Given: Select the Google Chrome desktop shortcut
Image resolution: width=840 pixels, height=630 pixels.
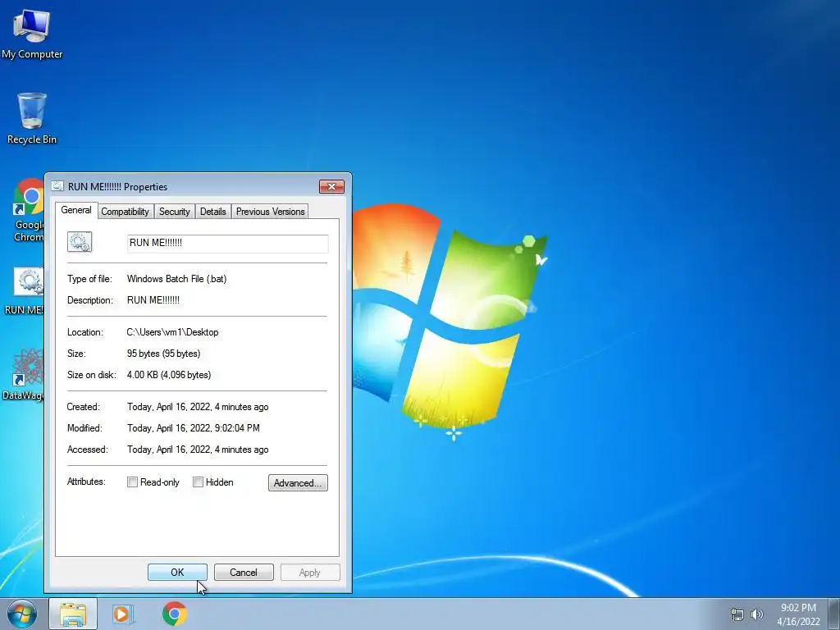Looking at the screenshot, I should click(x=29, y=210).
